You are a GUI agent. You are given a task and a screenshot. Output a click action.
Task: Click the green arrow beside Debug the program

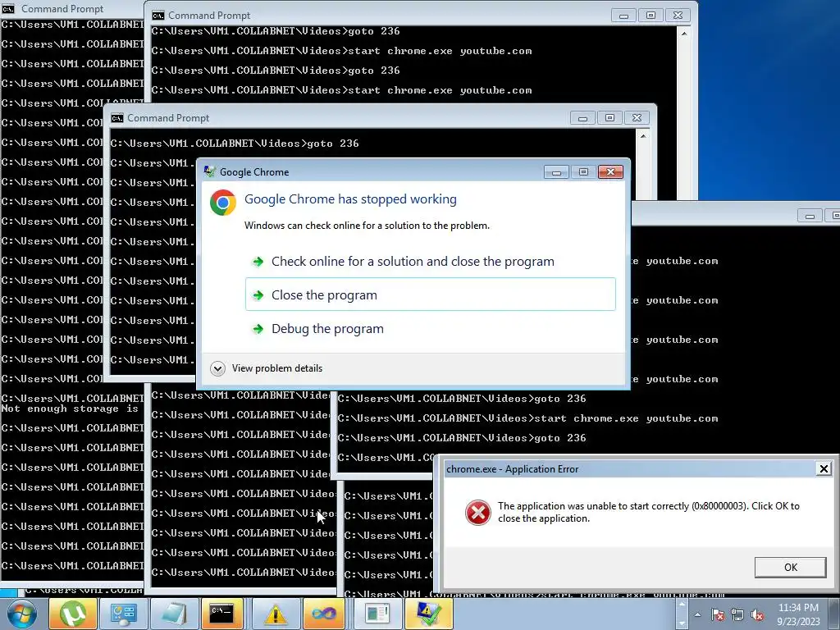[258, 328]
